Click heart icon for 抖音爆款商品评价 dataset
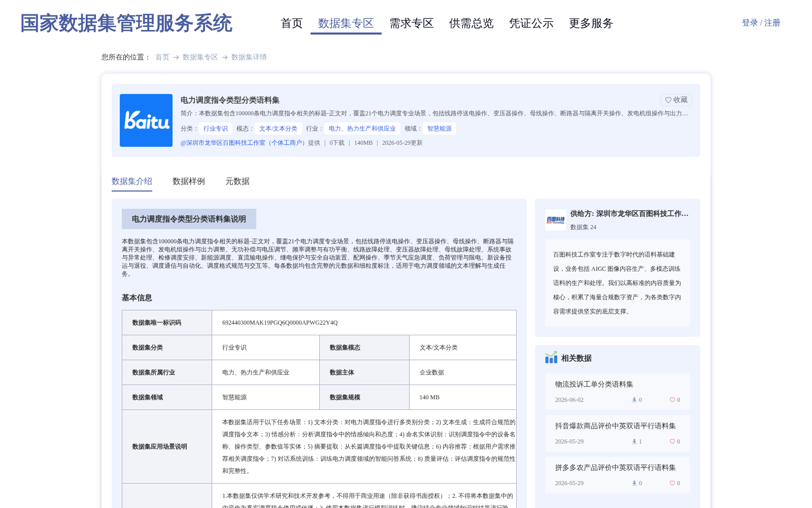This screenshot has height=508, width=812. [x=672, y=441]
